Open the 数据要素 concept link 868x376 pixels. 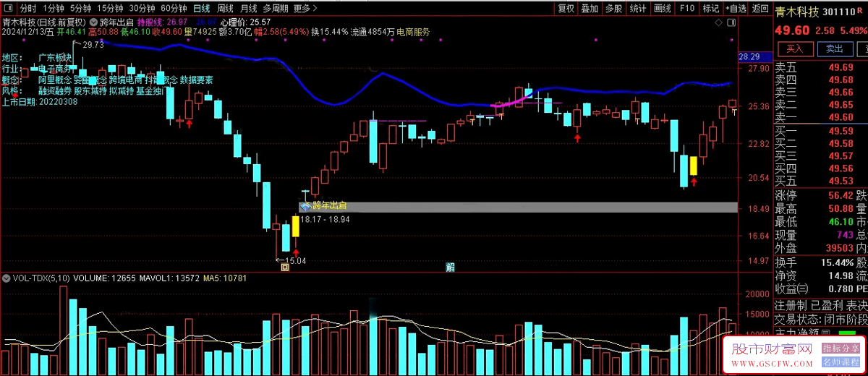[196, 80]
